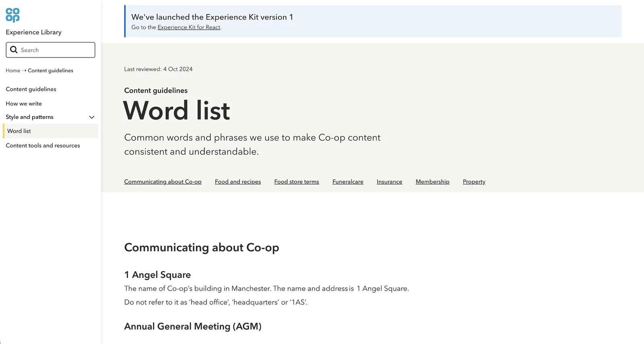Image resolution: width=644 pixels, height=344 pixels.
Task: Jump to Insurance section
Action: pyautogui.click(x=389, y=182)
